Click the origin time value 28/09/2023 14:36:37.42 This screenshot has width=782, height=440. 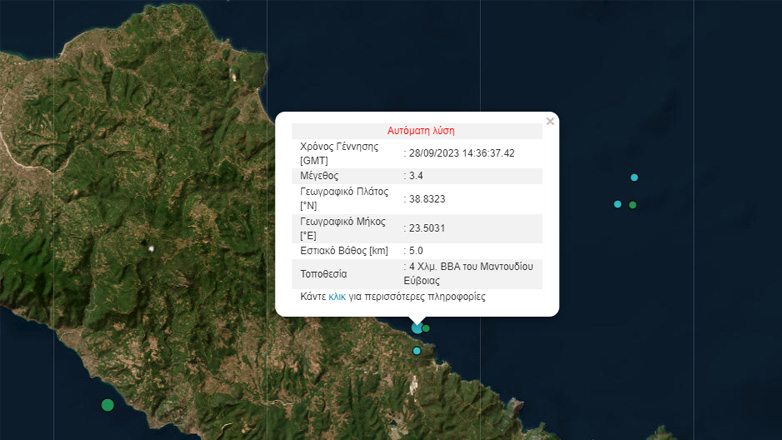463,153
